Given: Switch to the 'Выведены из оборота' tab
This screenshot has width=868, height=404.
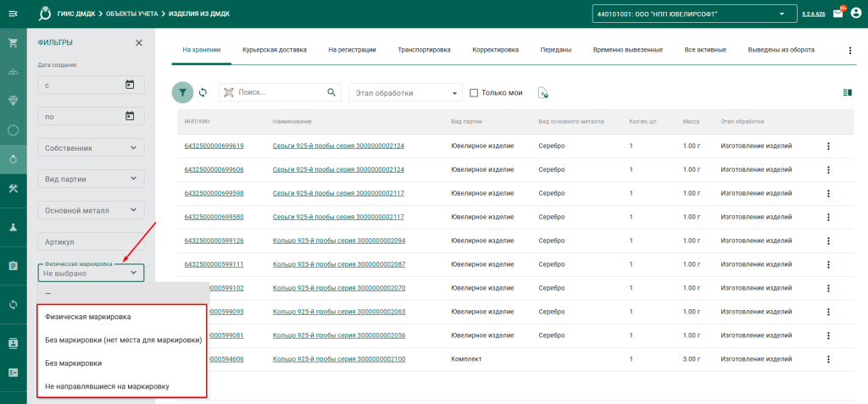Looking at the screenshot, I should [781, 50].
